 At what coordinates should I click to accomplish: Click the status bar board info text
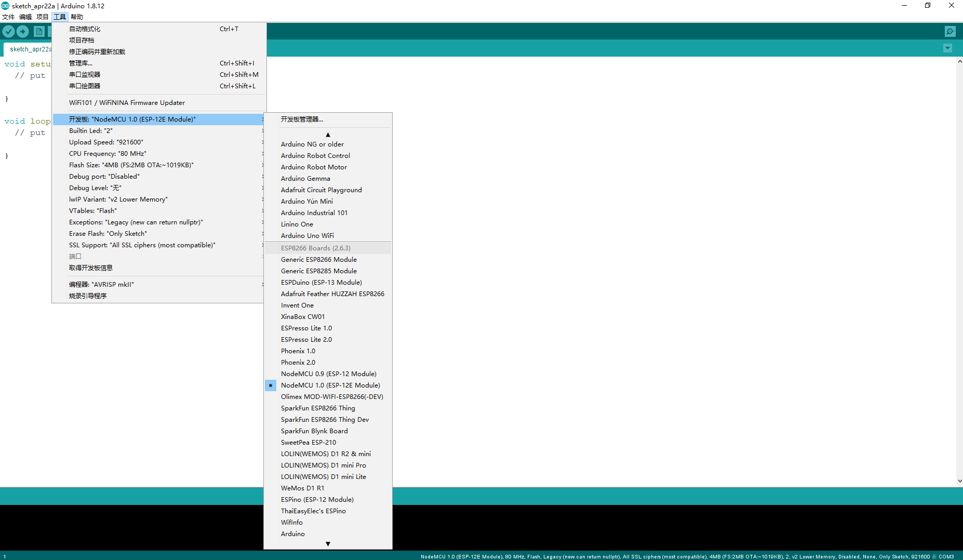[687, 556]
